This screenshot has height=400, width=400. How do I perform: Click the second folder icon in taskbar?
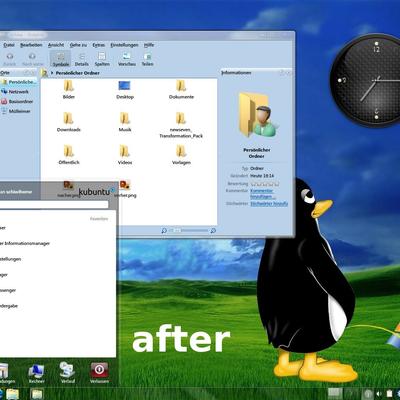(37, 394)
